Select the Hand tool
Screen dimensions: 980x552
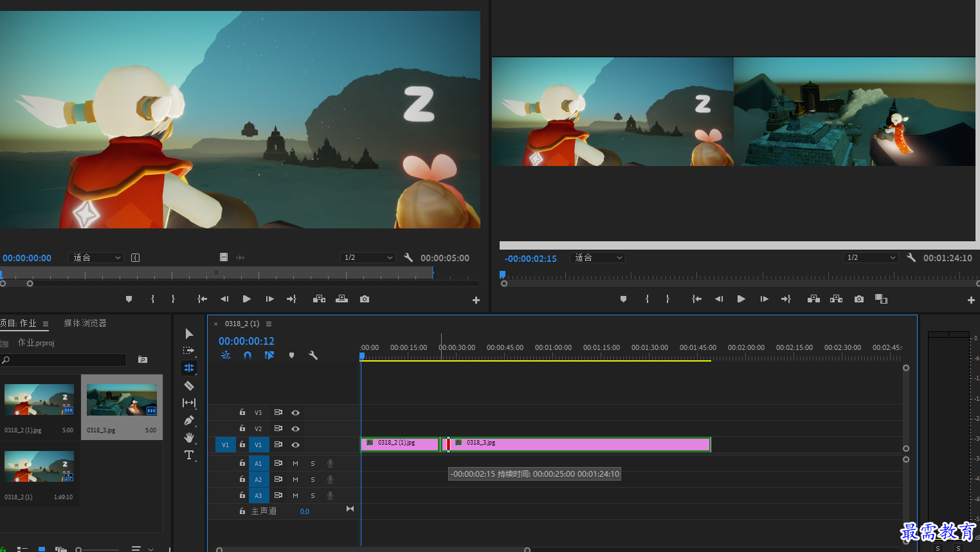pos(189,437)
